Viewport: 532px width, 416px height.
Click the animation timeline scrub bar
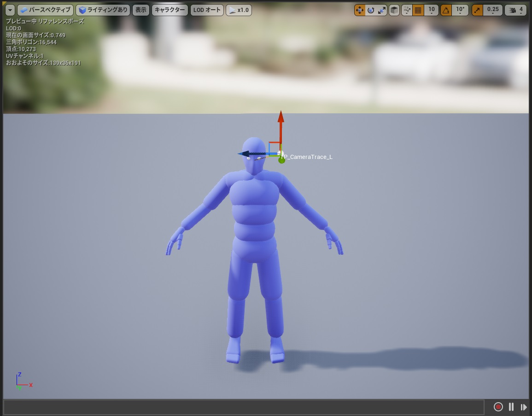[x=244, y=406]
